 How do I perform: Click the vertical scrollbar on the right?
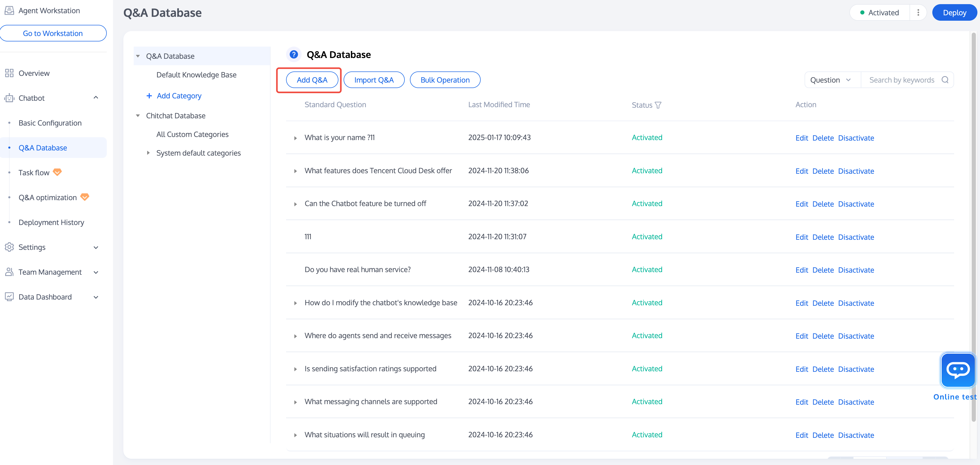click(974, 228)
